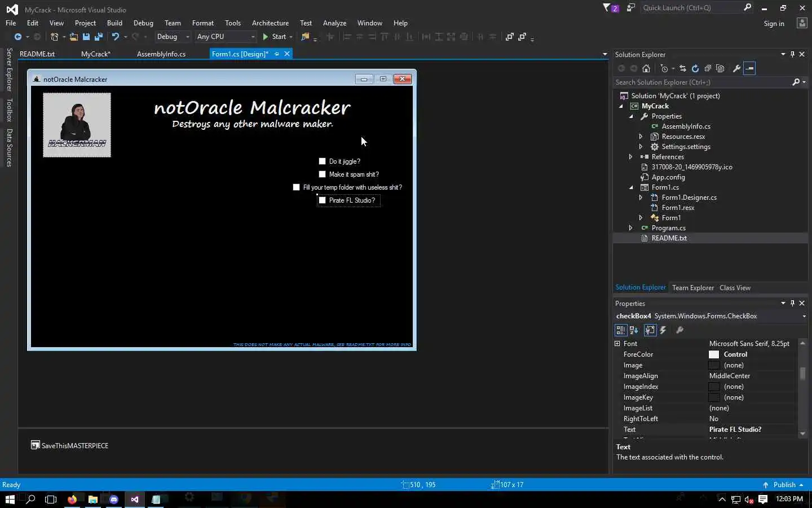This screenshot has height=508, width=812.
Task: Open the Server Explorer side panel
Action: pos(9,70)
